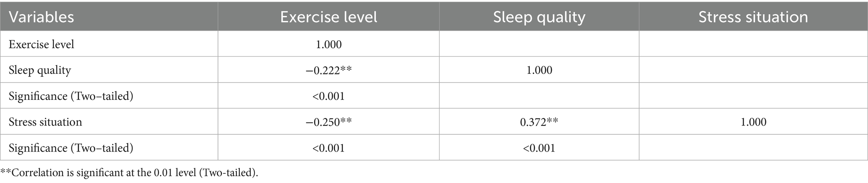Click the <0.001 value directly below −0.222**
Viewport: 868px width, 183px height.
pyautogui.click(x=328, y=96)
